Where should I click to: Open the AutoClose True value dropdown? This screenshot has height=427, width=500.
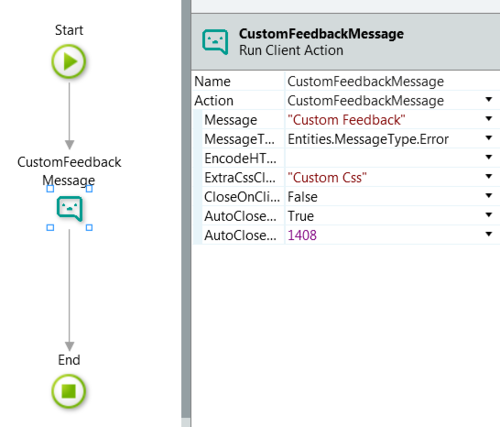(489, 215)
